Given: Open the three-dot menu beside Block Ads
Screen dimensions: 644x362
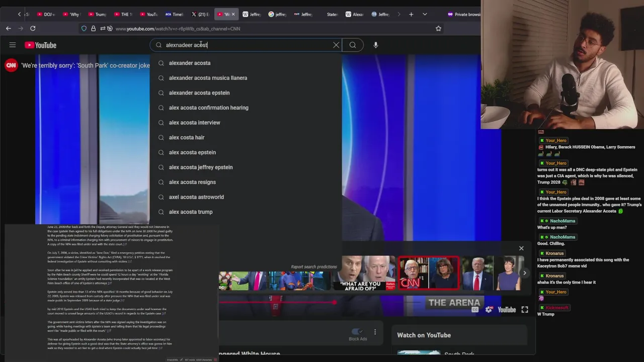Looking at the screenshot, I should pyautogui.click(x=375, y=332).
